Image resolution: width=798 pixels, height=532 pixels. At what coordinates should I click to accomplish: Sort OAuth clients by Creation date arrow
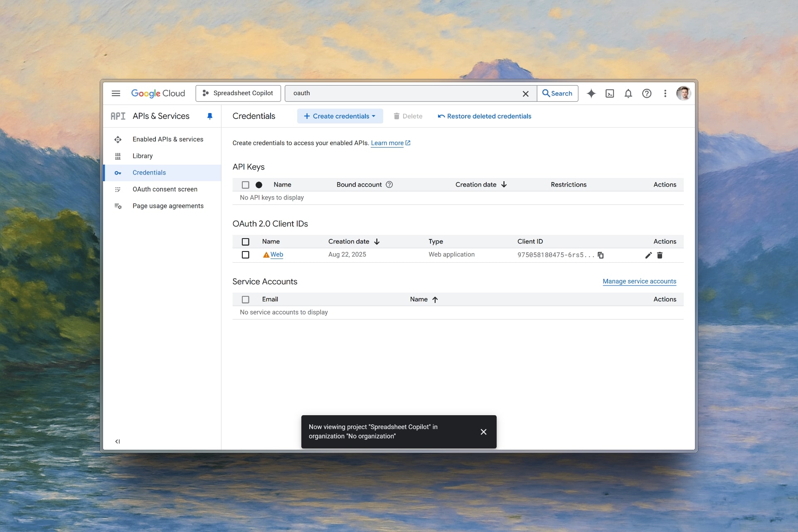(376, 241)
